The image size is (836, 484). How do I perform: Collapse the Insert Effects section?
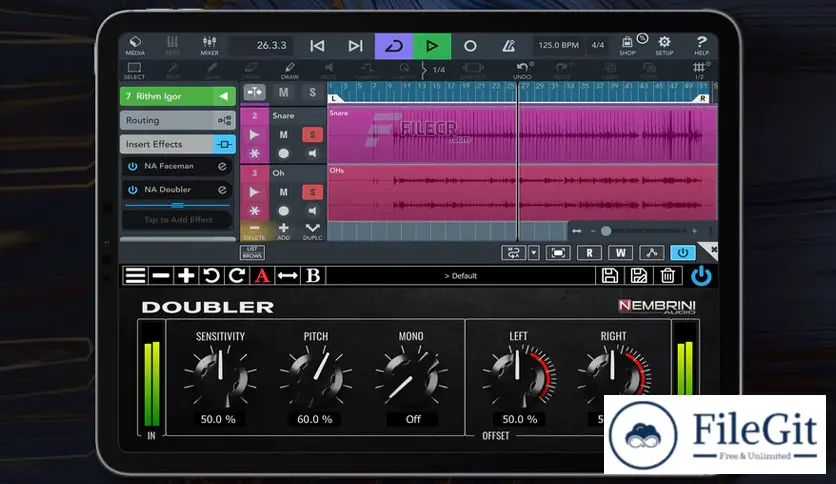tap(178, 144)
